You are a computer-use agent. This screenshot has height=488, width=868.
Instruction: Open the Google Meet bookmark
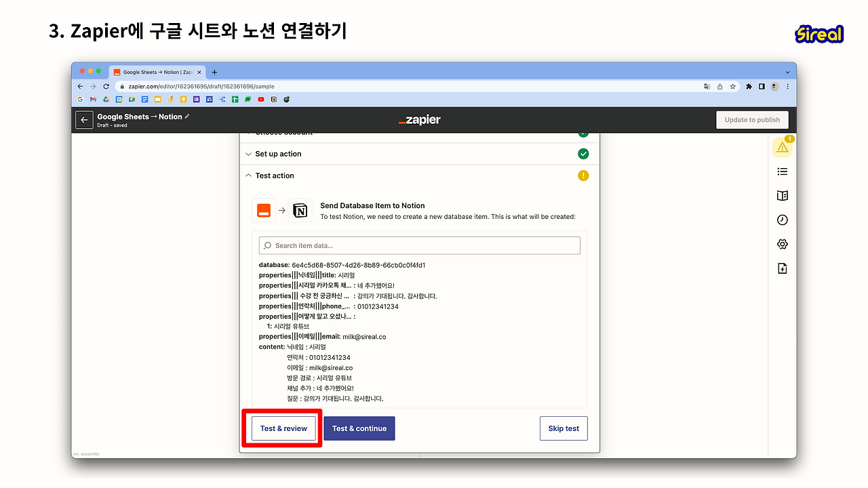click(132, 99)
